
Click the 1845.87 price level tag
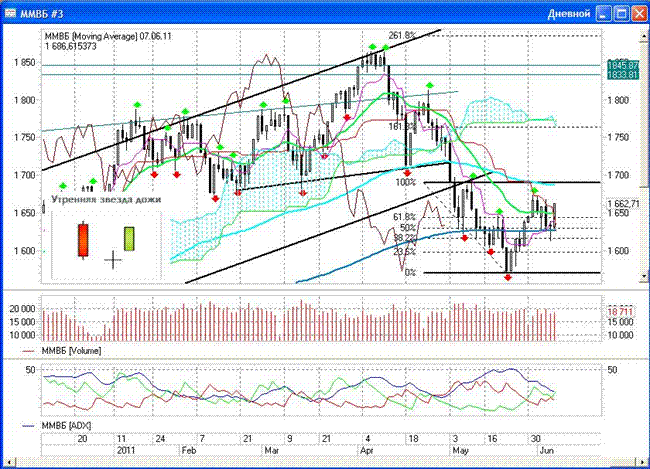coord(623,65)
